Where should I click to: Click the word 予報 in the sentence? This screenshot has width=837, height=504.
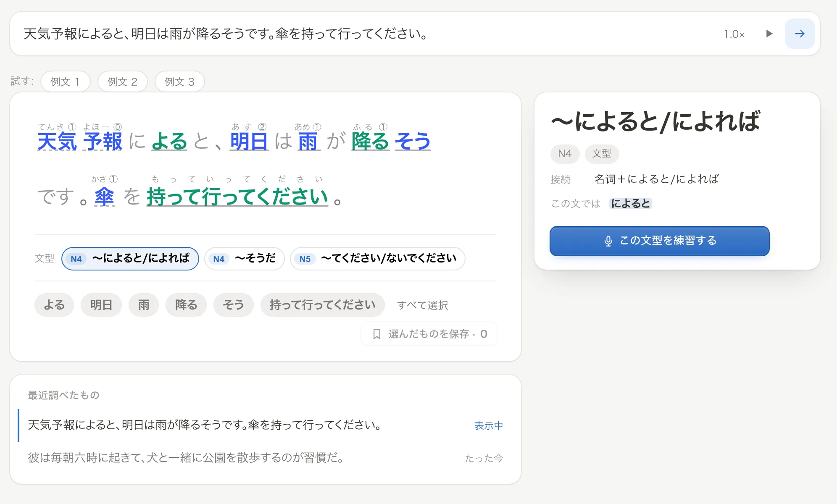coord(103,141)
